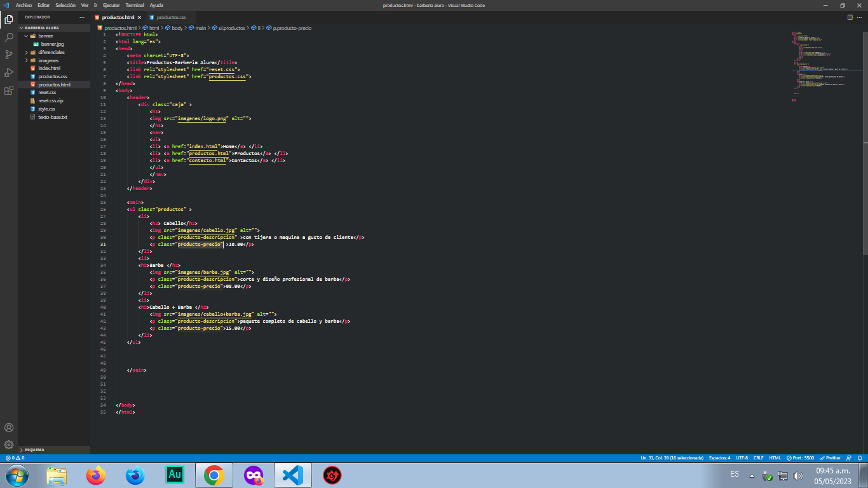The width and height of the screenshot is (868, 488).
Task: Click the ES language indicator in taskbar
Action: (x=735, y=474)
